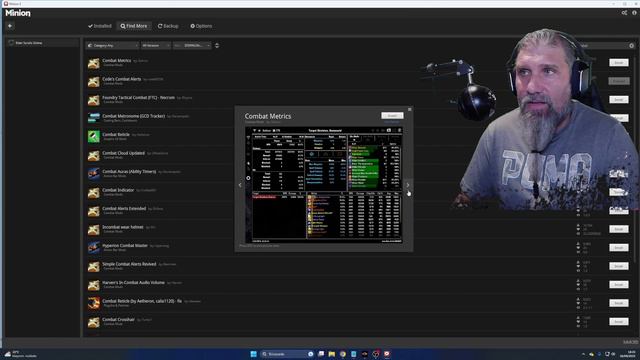This screenshot has height=360, width=640.
Task: Show next screenshot in popup
Action: (407, 185)
